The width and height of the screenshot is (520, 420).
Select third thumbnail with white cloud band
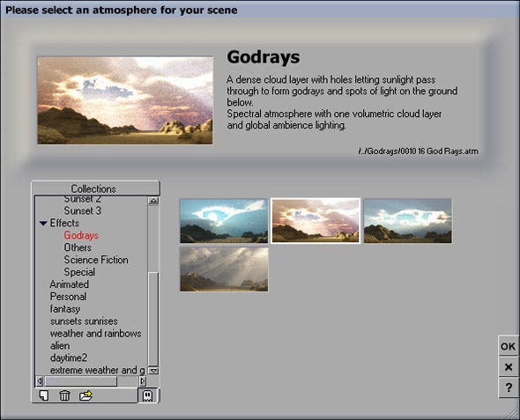(407, 221)
